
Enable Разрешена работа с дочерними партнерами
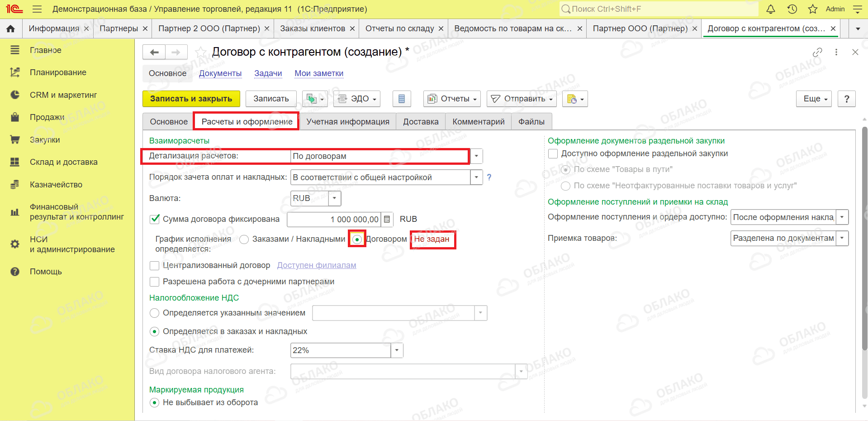(x=155, y=282)
